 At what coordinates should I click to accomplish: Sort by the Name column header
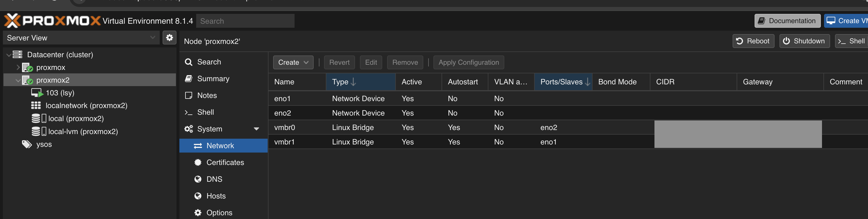click(x=297, y=82)
